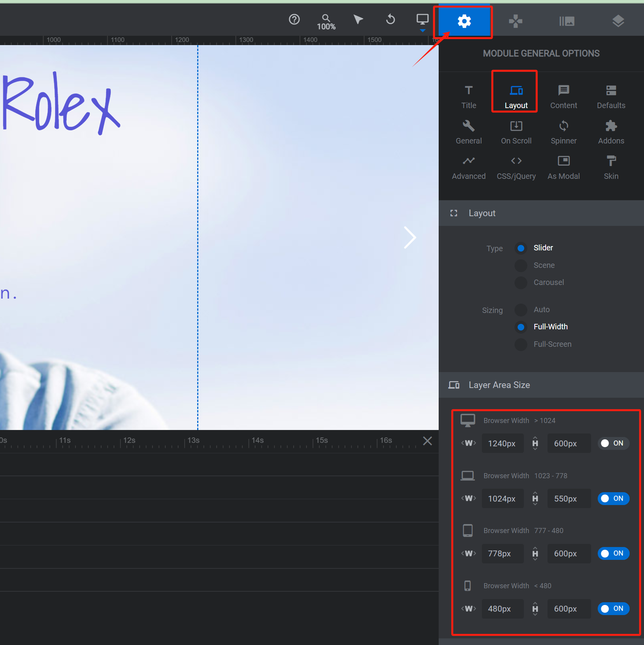The width and height of the screenshot is (644, 645).
Task: Go to next slide with right arrow
Action: 410,238
